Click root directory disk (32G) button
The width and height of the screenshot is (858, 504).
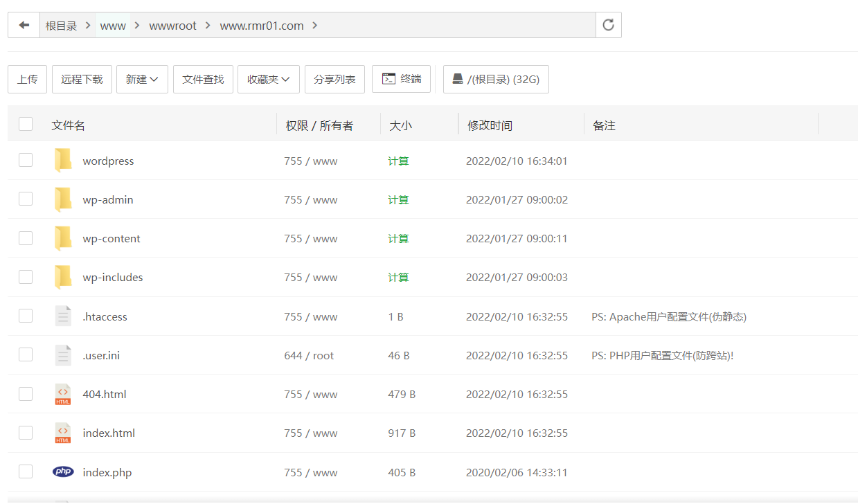[x=496, y=80]
